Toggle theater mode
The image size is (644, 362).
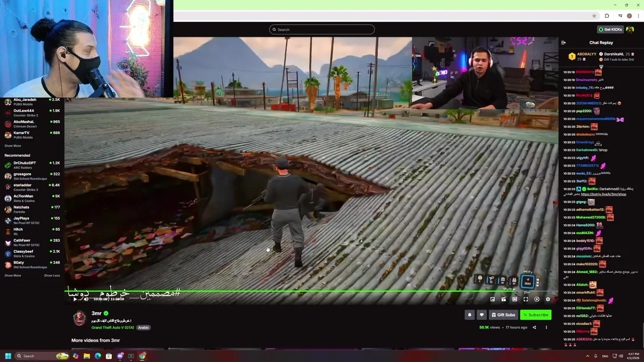coord(515,300)
